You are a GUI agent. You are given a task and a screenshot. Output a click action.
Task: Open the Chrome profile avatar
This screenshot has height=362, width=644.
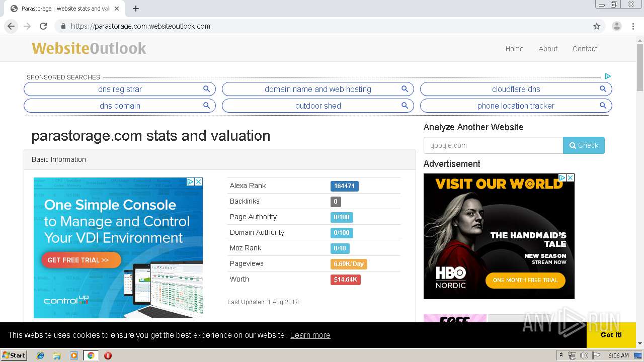617,26
